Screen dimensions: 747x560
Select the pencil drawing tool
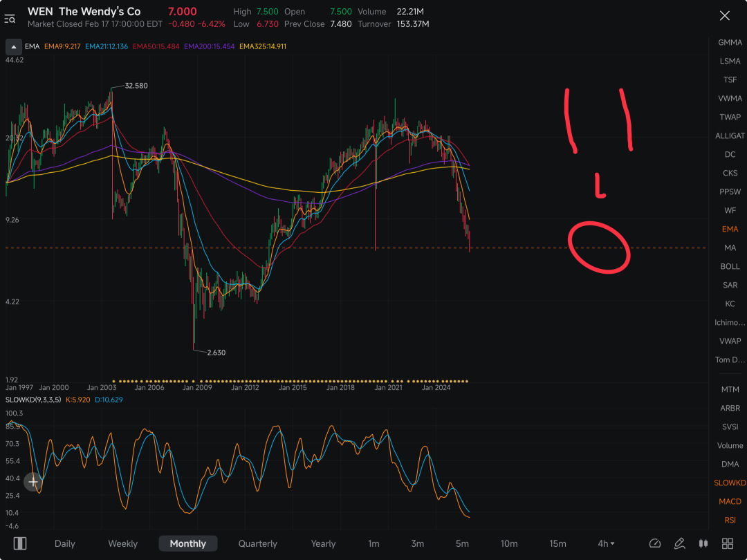[x=679, y=543]
